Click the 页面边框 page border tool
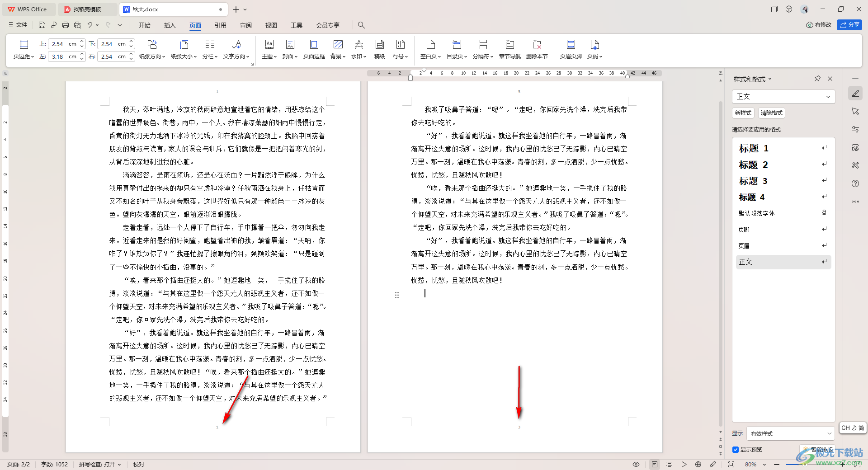 tap(314, 49)
